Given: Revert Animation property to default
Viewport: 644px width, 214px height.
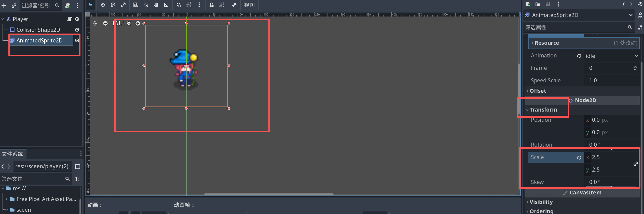Looking at the screenshot, I should click(x=579, y=56).
